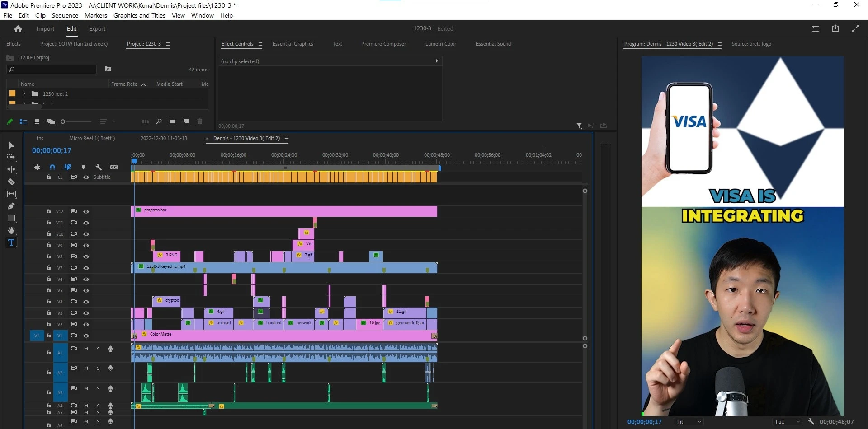Click the Quick Export share icon
Screen dimensions: 868x429
tap(835, 28)
